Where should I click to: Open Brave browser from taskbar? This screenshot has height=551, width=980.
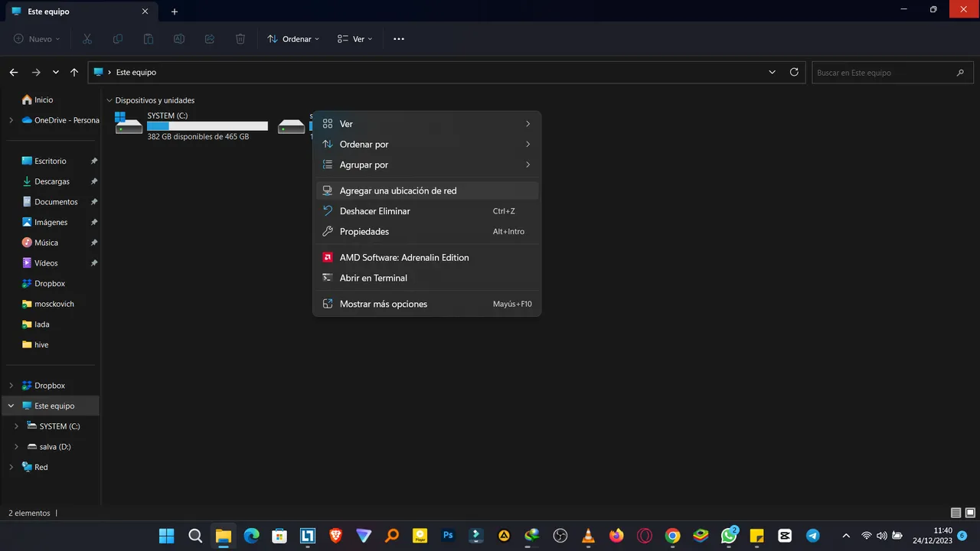(335, 536)
